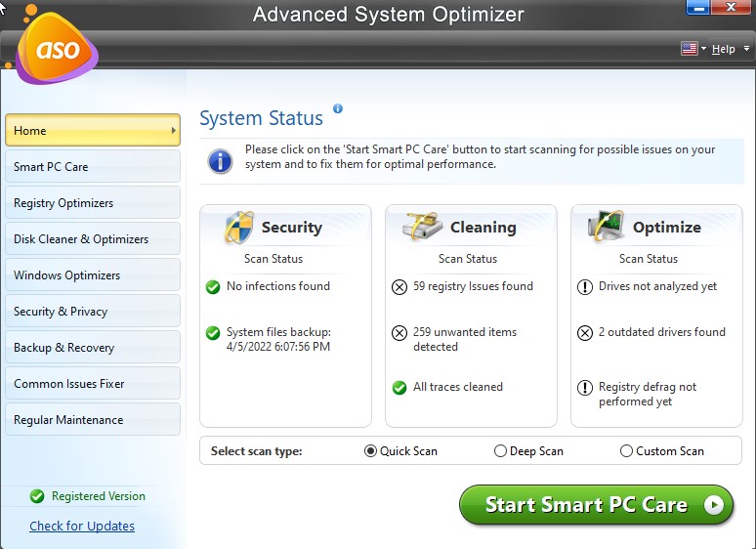Click the System Status heading
This screenshot has width=756, height=549.
(262, 118)
